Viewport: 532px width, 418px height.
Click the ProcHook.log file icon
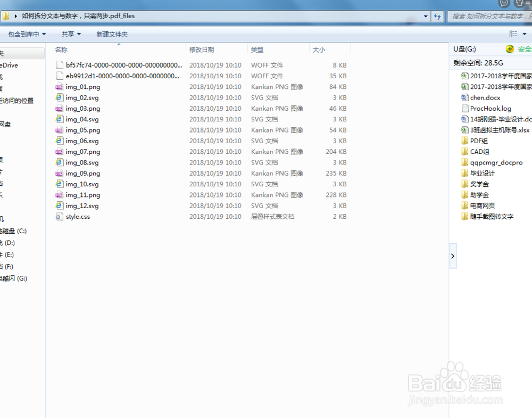(465, 109)
